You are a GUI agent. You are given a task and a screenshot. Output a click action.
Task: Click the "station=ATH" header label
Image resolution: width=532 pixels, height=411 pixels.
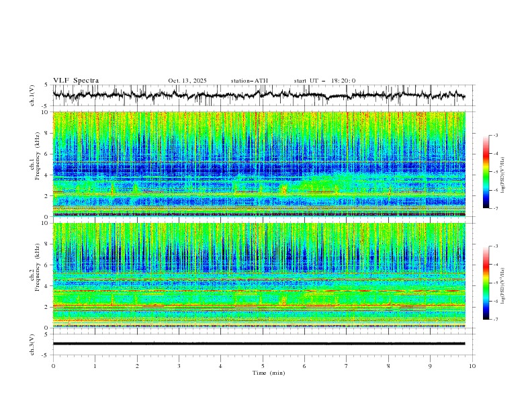click(x=249, y=81)
